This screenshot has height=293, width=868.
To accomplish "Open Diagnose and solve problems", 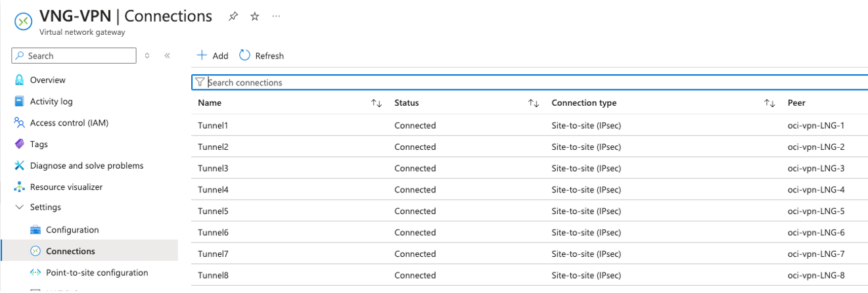I will tap(87, 166).
